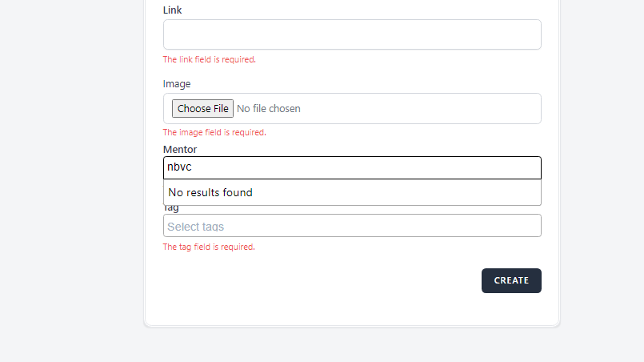Click the "No file chosen" text
This screenshot has height=362, width=644.
pyautogui.click(x=269, y=108)
